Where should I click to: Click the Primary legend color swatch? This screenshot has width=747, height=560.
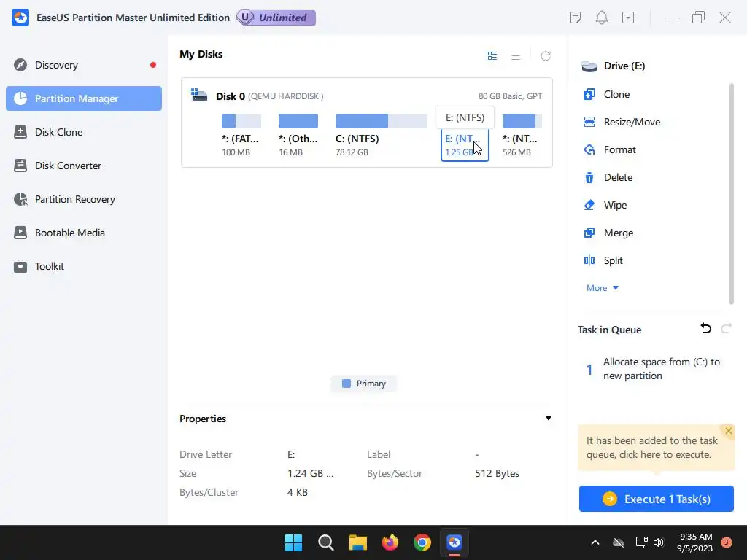point(347,384)
